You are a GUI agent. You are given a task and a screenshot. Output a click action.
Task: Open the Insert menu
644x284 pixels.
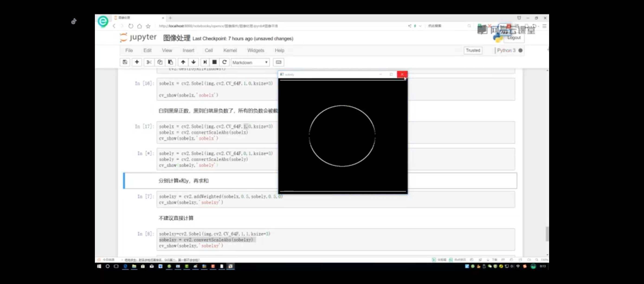[x=188, y=50]
